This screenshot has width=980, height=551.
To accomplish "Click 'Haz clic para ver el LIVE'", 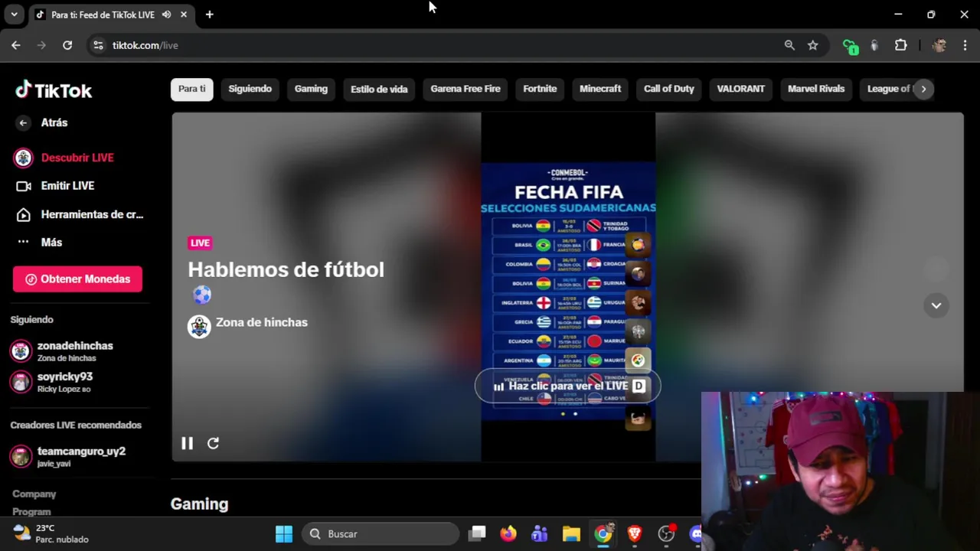I will [x=567, y=386].
